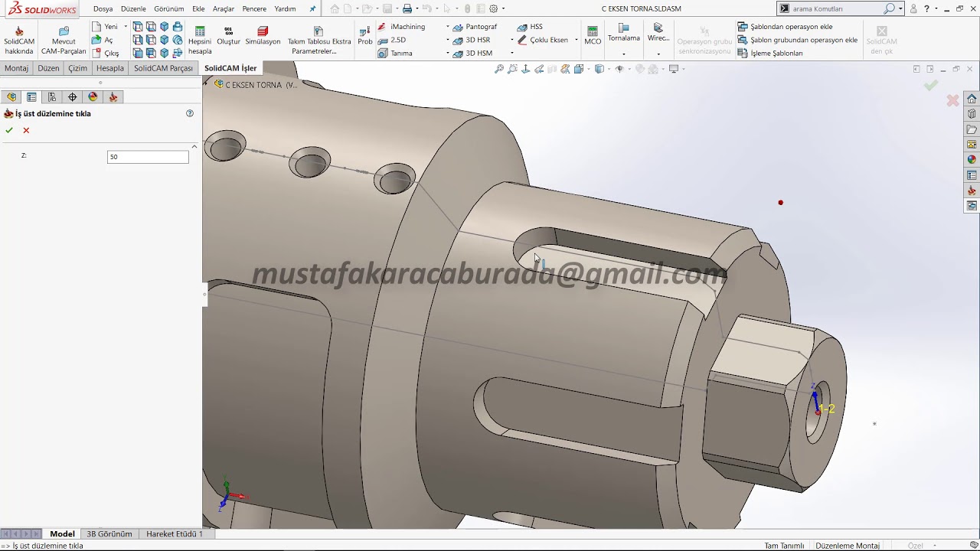Screen dimensions: 980x551
Task: Click the Z value input field
Action: point(148,157)
